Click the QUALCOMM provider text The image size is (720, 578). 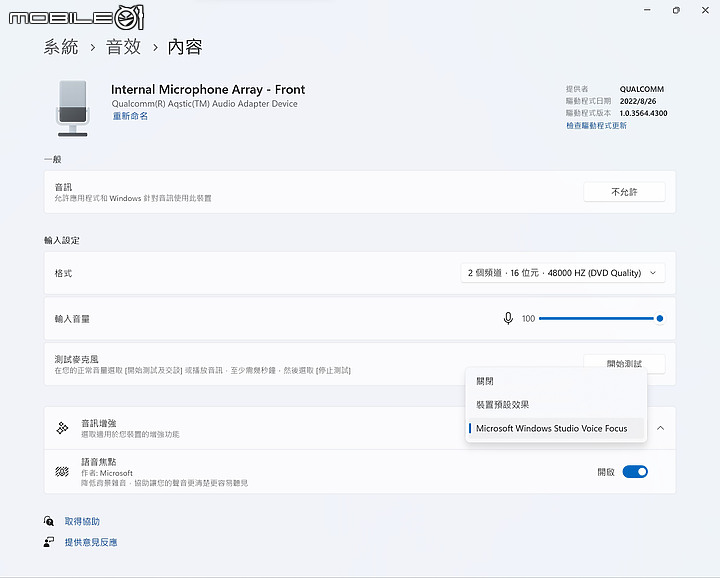(x=641, y=89)
